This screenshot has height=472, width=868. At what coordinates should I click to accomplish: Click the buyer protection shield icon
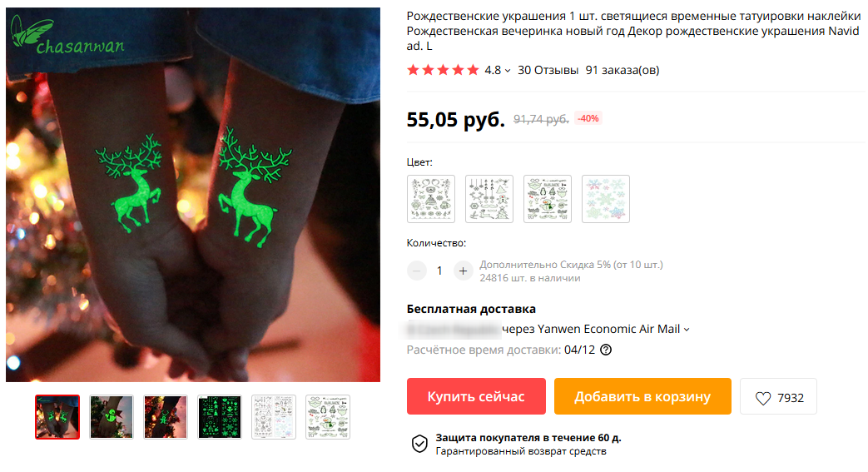419,444
